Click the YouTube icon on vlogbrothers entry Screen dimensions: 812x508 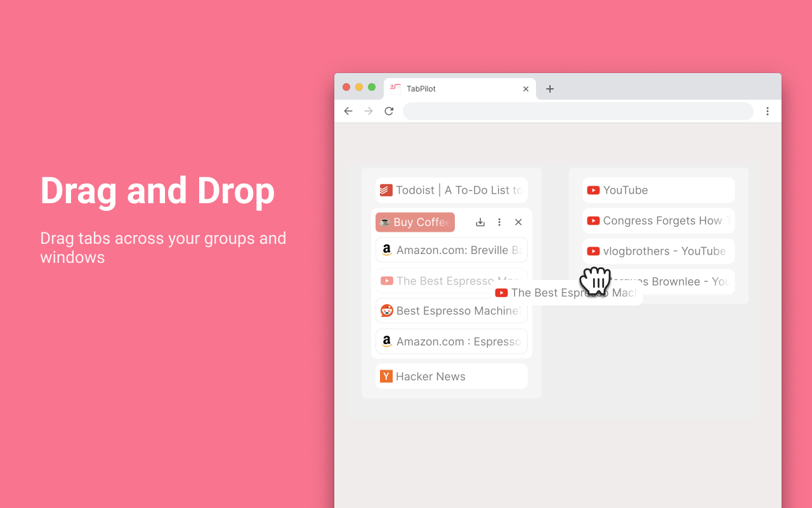(x=593, y=251)
